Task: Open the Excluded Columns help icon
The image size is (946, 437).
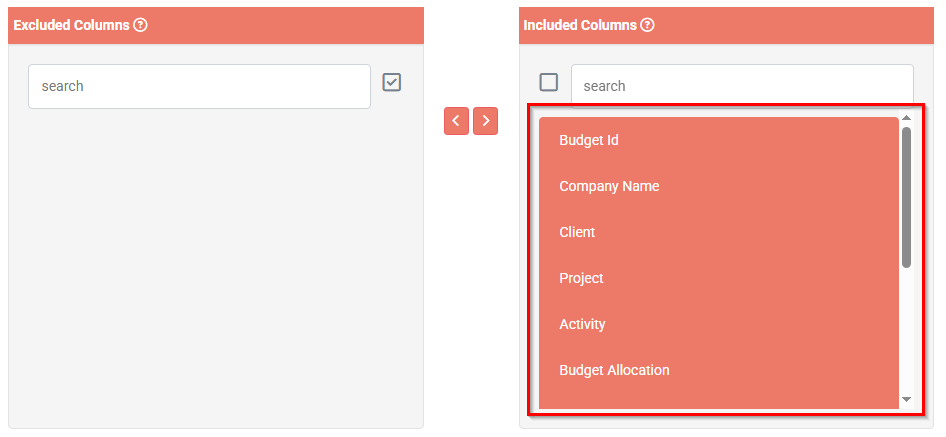Action: (x=141, y=25)
